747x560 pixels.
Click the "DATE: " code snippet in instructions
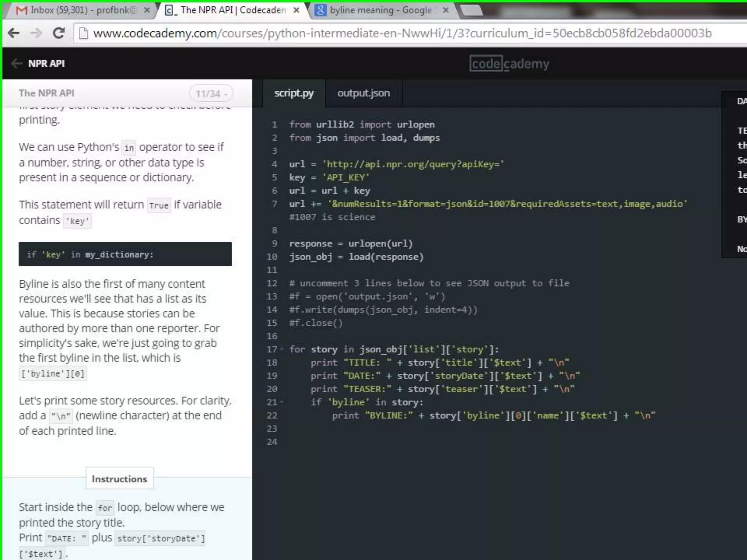click(67, 538)
